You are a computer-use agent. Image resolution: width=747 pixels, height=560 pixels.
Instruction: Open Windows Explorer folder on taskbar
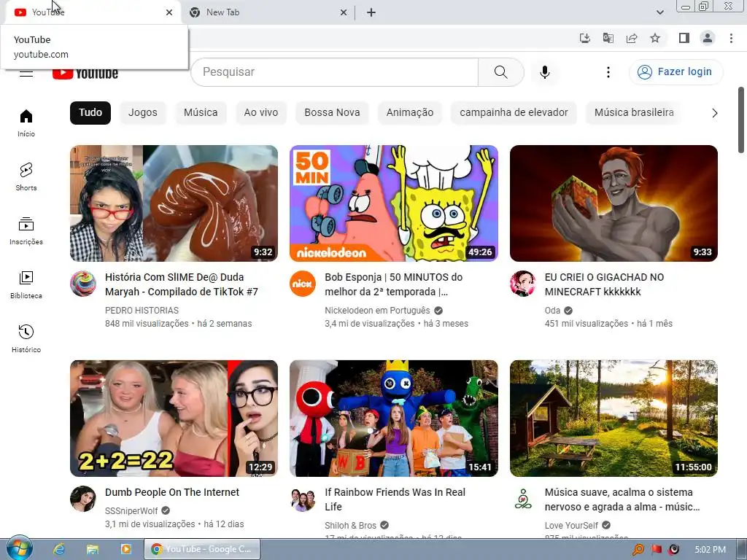coord(93,549)
